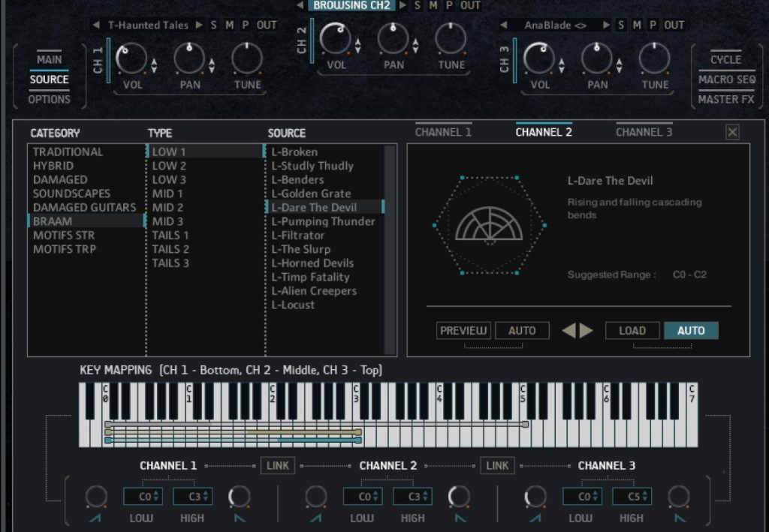Click previous arrow next to BROWSING CH2
This screenshot has width=769, height=532.
[300, 5]
